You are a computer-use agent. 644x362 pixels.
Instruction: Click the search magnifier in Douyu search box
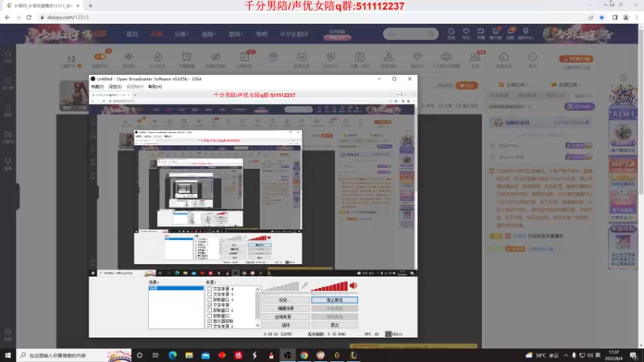click(431, 34)
